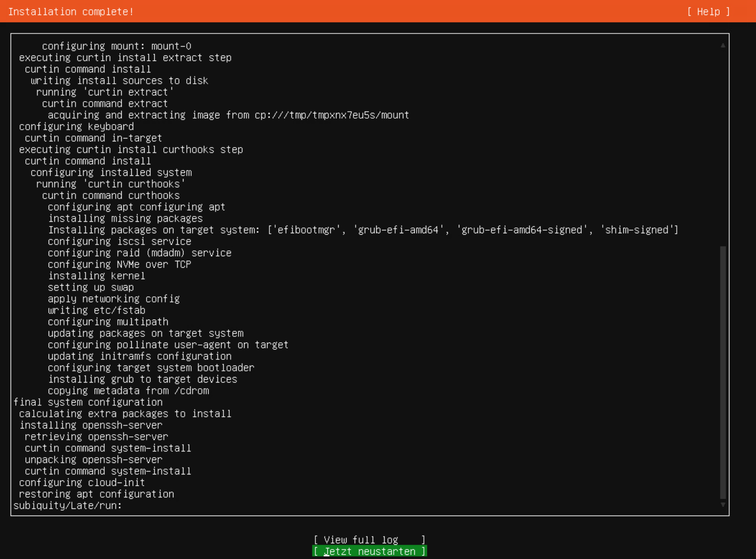Select the installing kernel log entry
Screen dimensions: 756x559
point(97,276)
